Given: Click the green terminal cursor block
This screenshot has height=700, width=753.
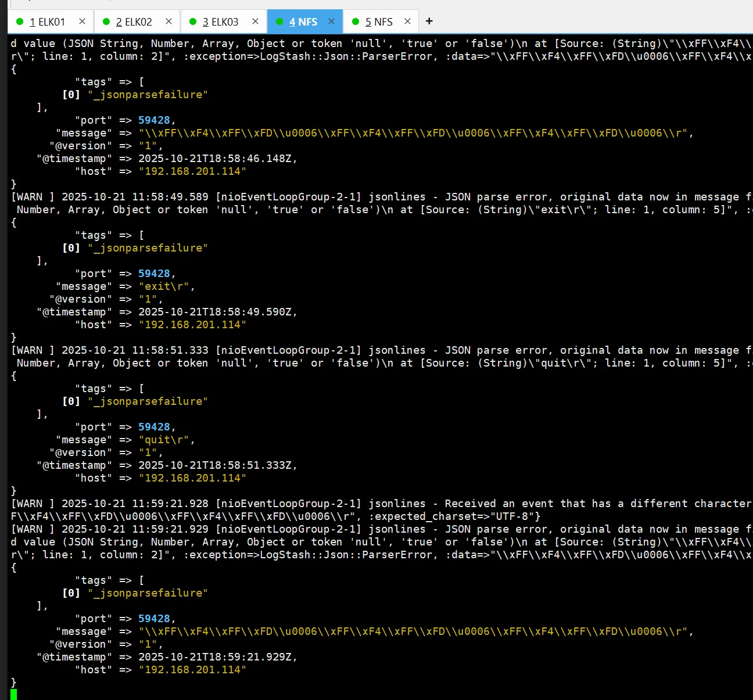Looking at the screenshot, I should coord(14,694).
